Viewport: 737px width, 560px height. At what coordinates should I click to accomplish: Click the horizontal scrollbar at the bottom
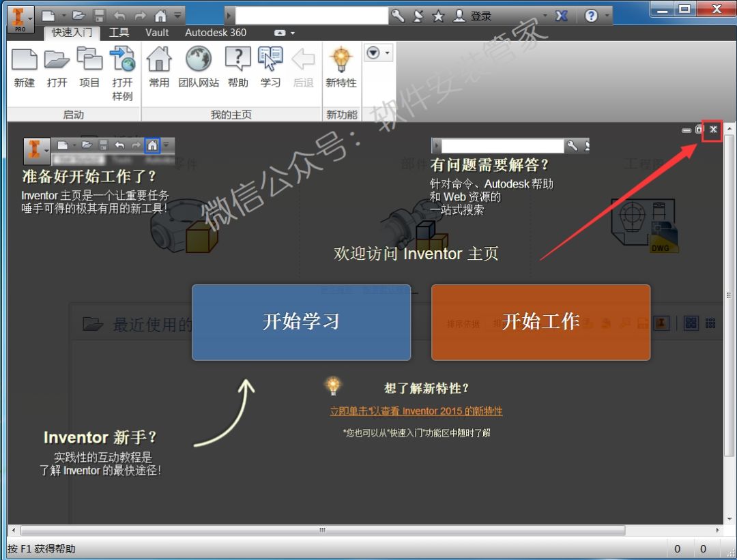pos(322,531)
